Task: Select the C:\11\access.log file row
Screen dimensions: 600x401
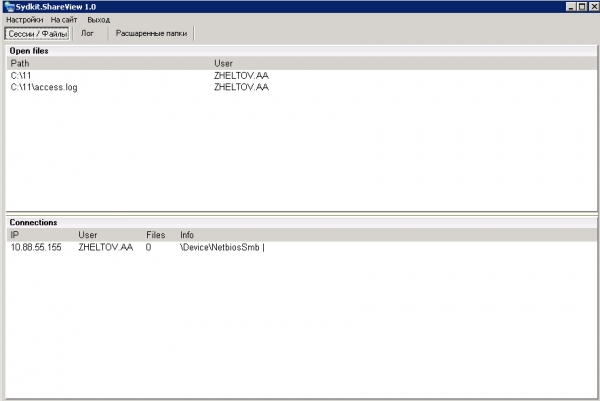Action: click(x=302, y=87)
